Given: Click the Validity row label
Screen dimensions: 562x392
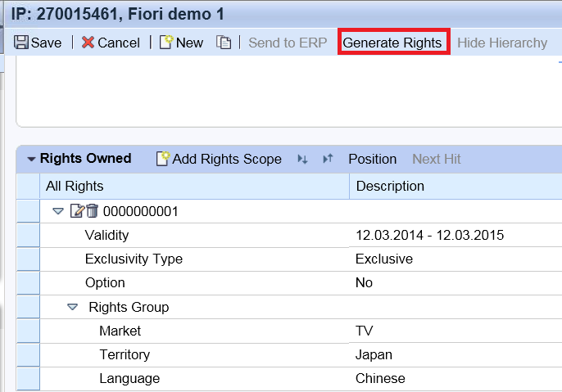Looking at the screenshot, I should [x=107, y=235].
